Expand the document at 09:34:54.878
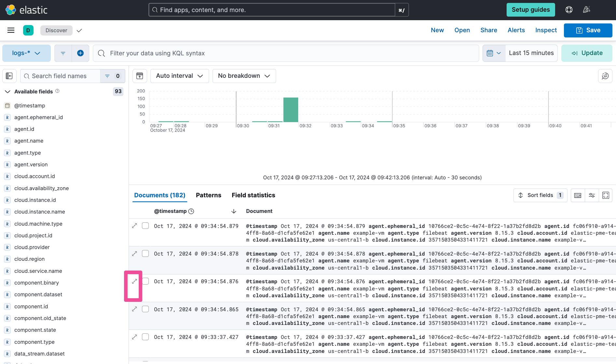616x364 pixels. [134, 253]
